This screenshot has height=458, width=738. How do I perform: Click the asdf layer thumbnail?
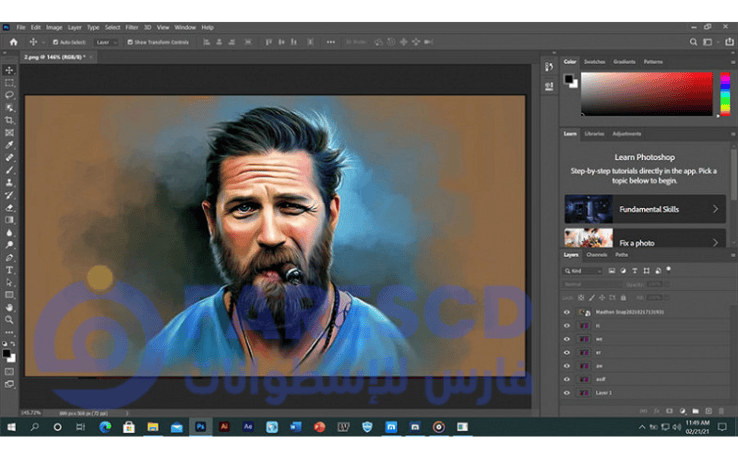(x=584, y=379)
